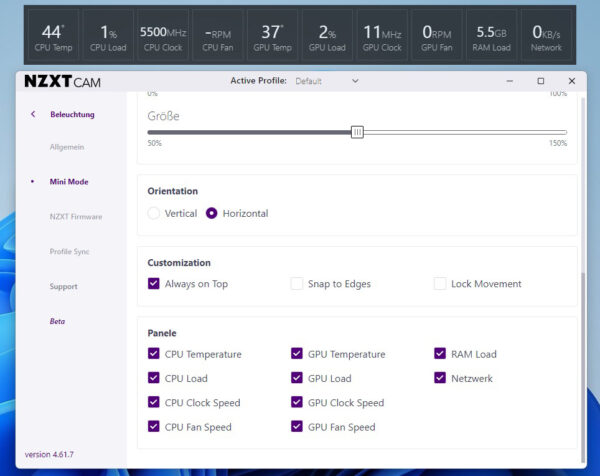Screen dimensions: 600x476
Task: Click the Größe slider track near 150%
Action: [x=561, y=132]
